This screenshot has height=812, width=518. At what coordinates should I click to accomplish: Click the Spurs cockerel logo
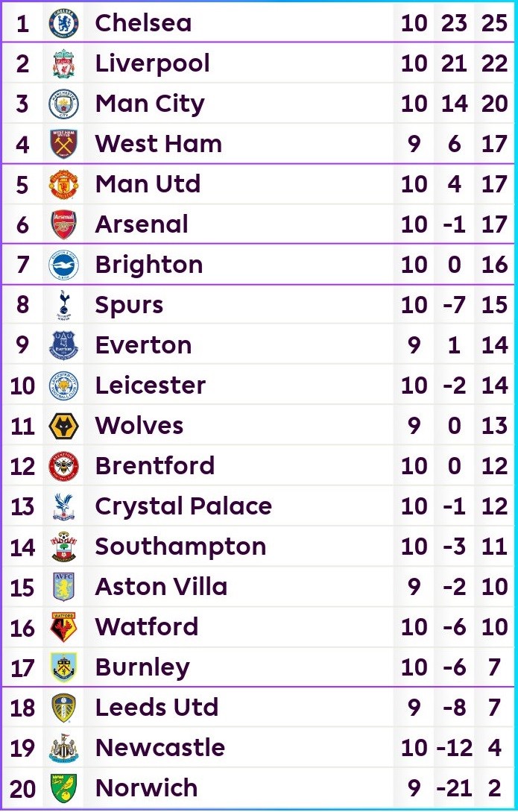tap(63, 306)
